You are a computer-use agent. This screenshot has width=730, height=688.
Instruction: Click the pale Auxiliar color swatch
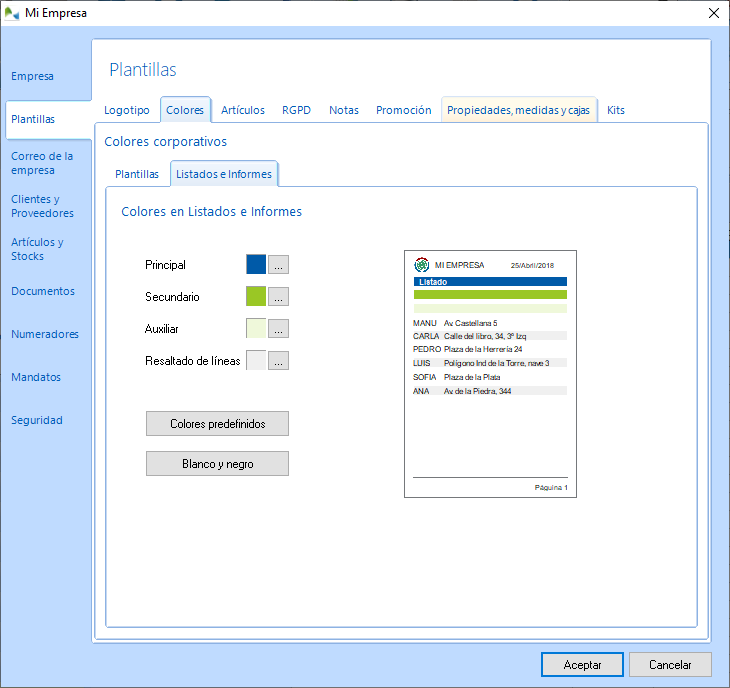click(256, 329)
